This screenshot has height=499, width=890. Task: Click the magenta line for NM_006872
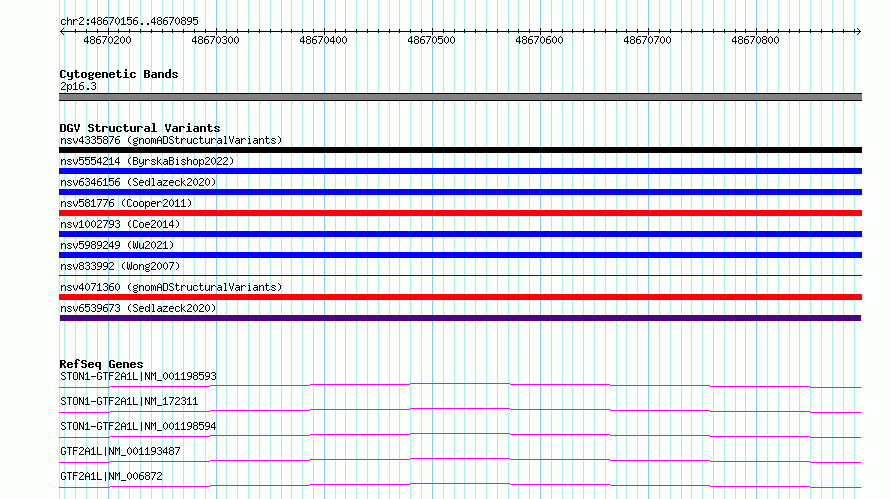point(460,486)
